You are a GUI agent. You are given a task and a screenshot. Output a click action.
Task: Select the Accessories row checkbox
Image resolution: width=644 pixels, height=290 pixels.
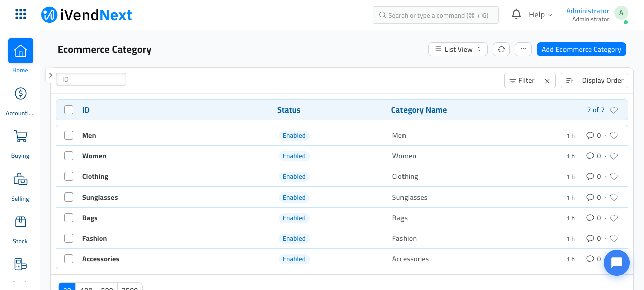[69, 259]
